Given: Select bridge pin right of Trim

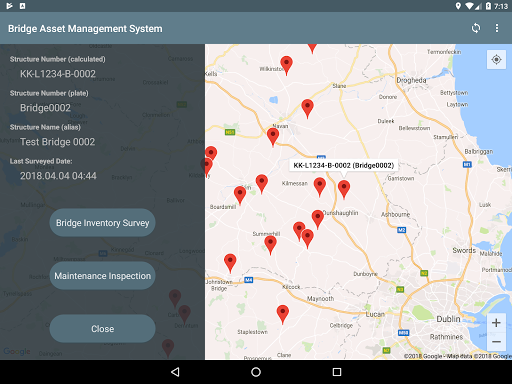Looking at the screenshot, I should (261, 183).
